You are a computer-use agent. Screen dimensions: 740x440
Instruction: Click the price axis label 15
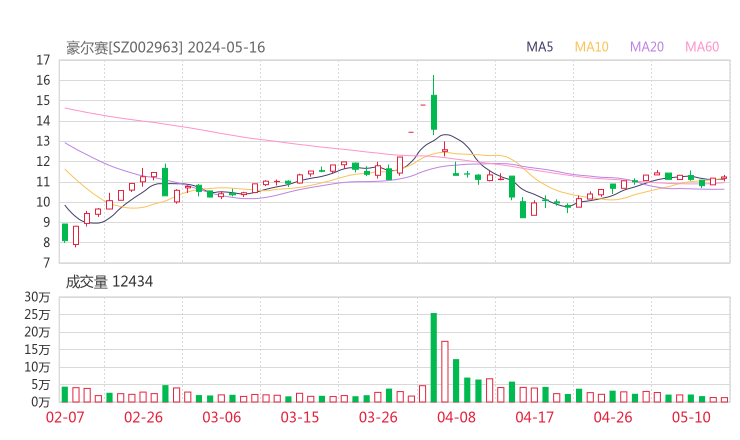[x=43, y=101]
